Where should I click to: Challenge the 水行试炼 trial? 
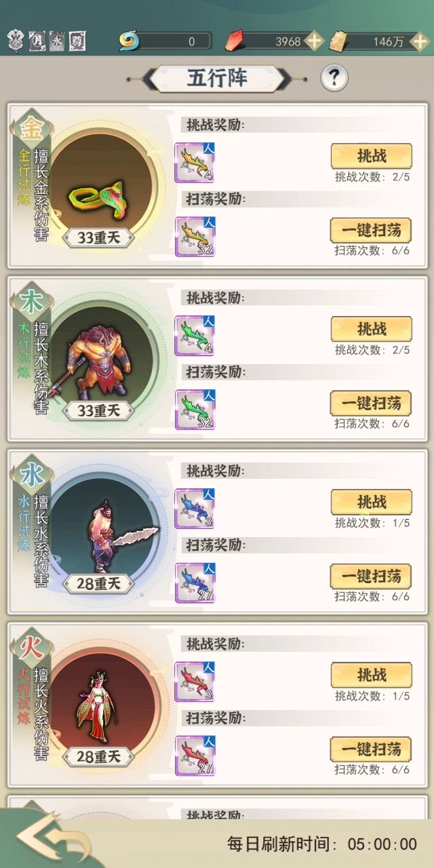tap(372, 502)
